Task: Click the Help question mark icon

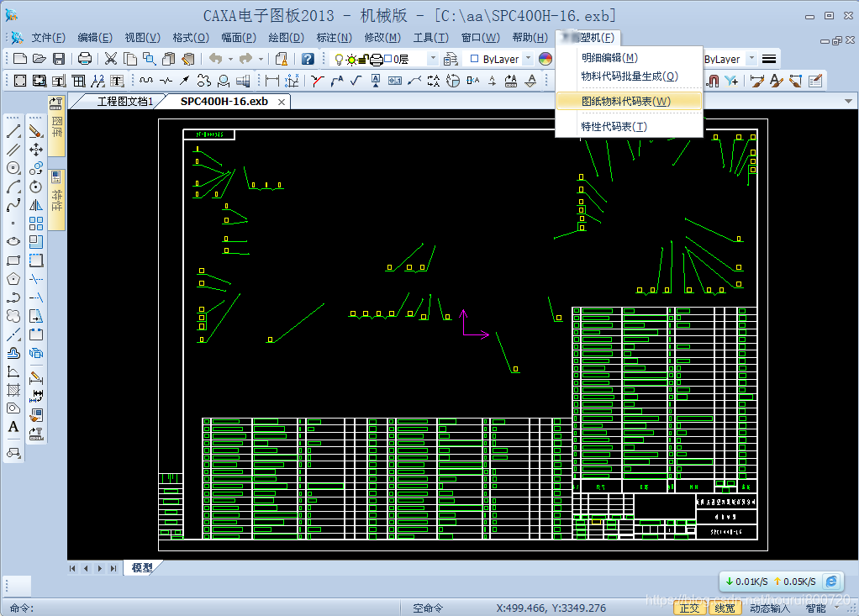Action: [308, 59]
